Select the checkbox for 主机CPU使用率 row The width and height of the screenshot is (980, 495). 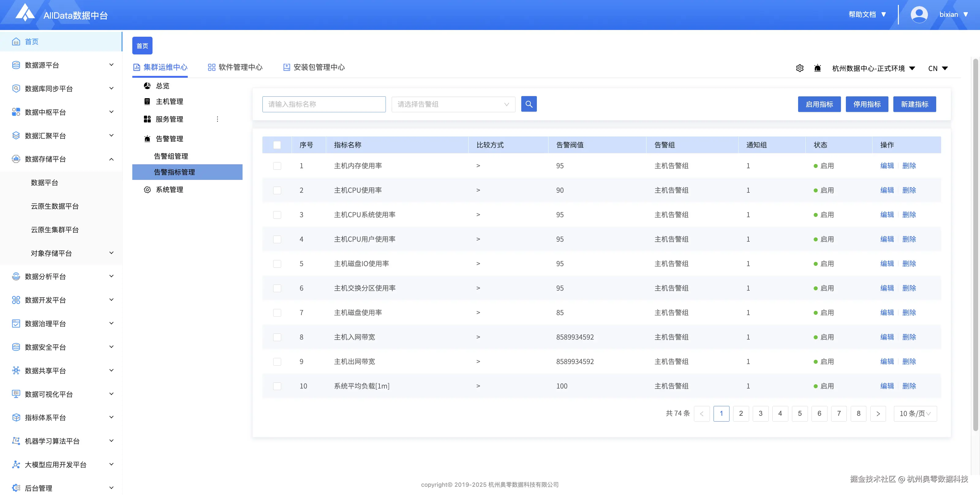click(277, 190)
